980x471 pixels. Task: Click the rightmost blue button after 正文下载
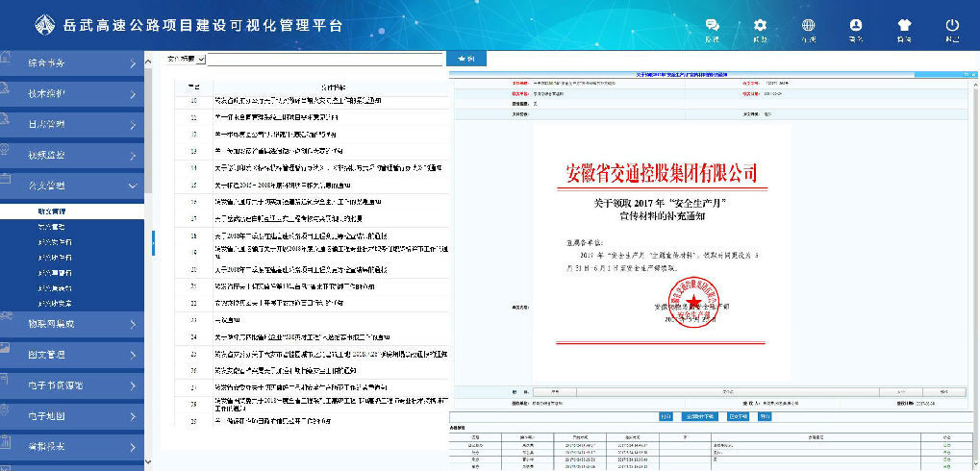tap(766, 415)
